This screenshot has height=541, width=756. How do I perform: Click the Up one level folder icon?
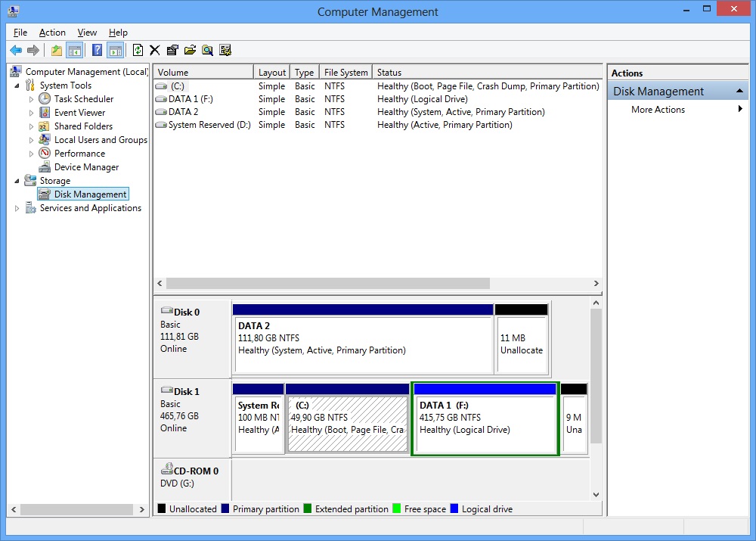tap(55, 50)
